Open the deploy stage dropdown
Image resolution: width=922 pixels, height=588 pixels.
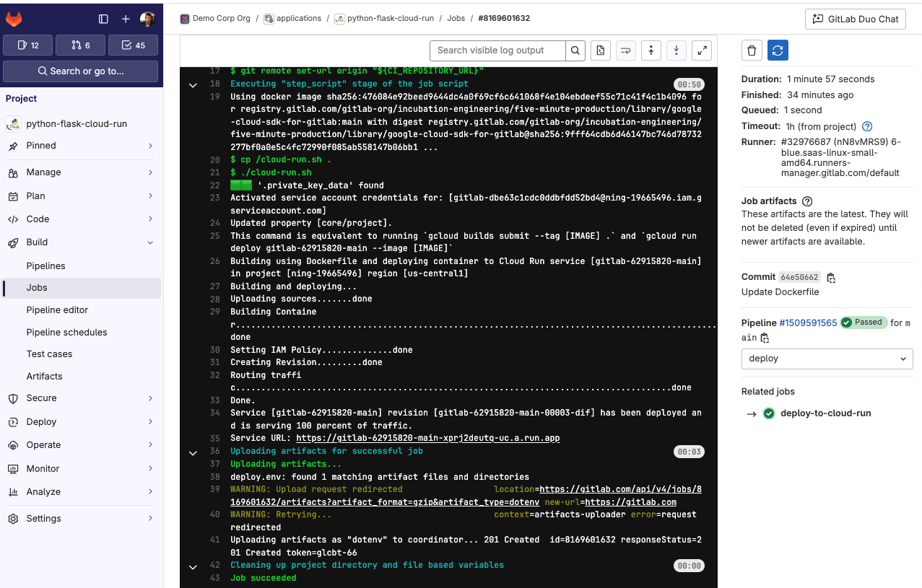tap(827, 359)
